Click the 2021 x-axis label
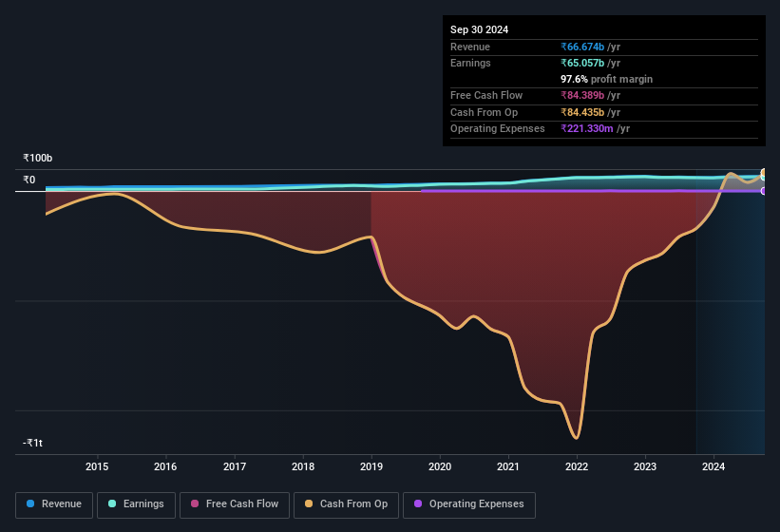780x532 pixels. point(508,466)
